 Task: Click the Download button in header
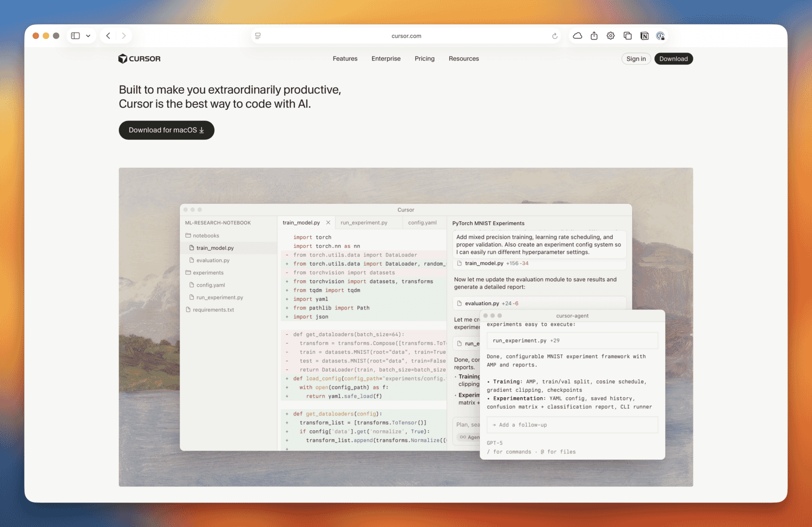673,58
